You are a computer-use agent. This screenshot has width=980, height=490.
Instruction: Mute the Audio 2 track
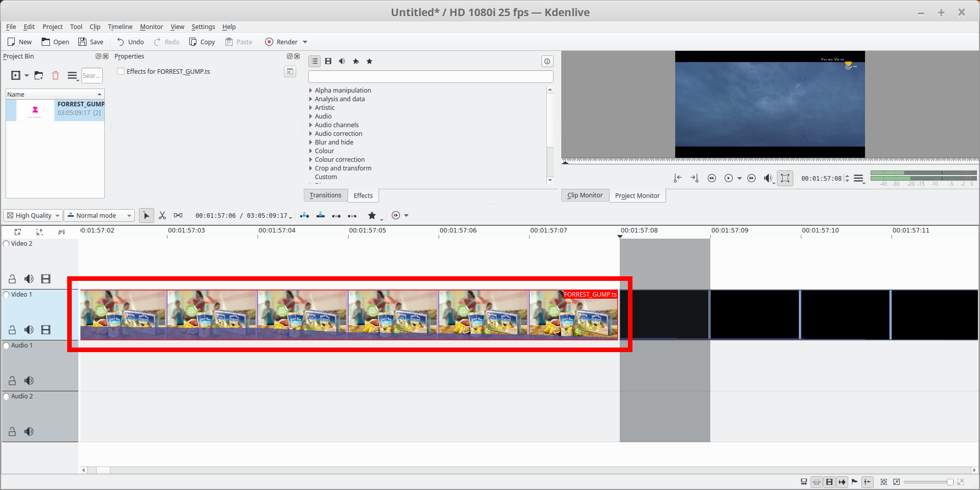[x=29, y=431]
